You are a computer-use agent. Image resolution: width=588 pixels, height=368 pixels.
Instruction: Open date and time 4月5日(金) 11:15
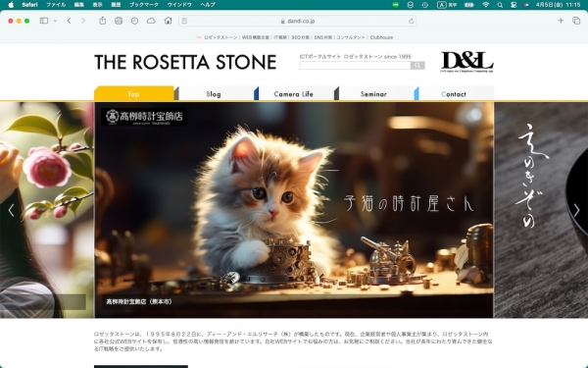click(x=558, y=5)
